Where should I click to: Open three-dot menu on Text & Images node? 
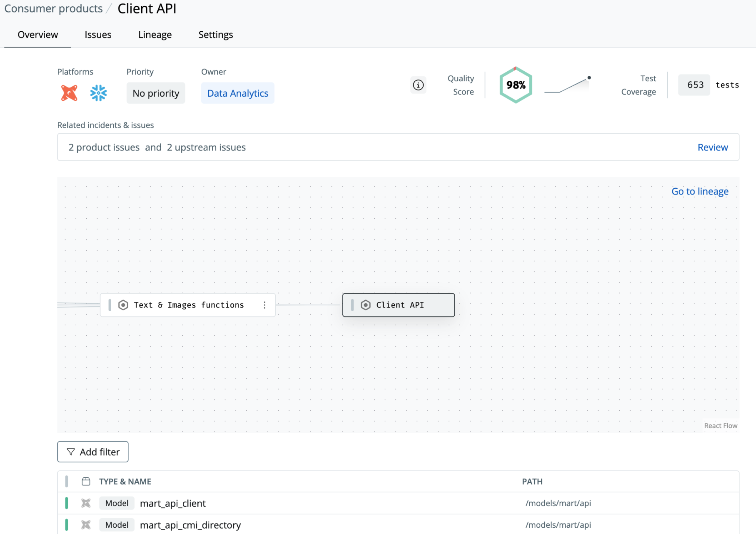265,305
